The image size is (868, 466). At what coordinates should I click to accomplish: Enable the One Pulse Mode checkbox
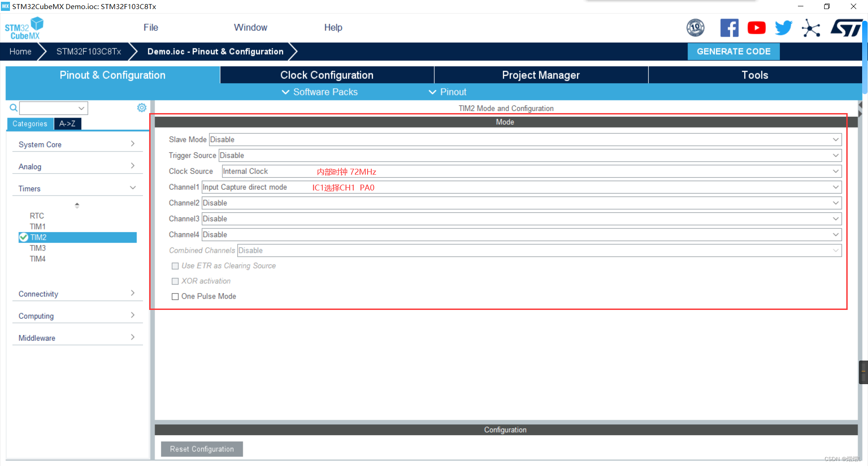click(x=175, y=297)
